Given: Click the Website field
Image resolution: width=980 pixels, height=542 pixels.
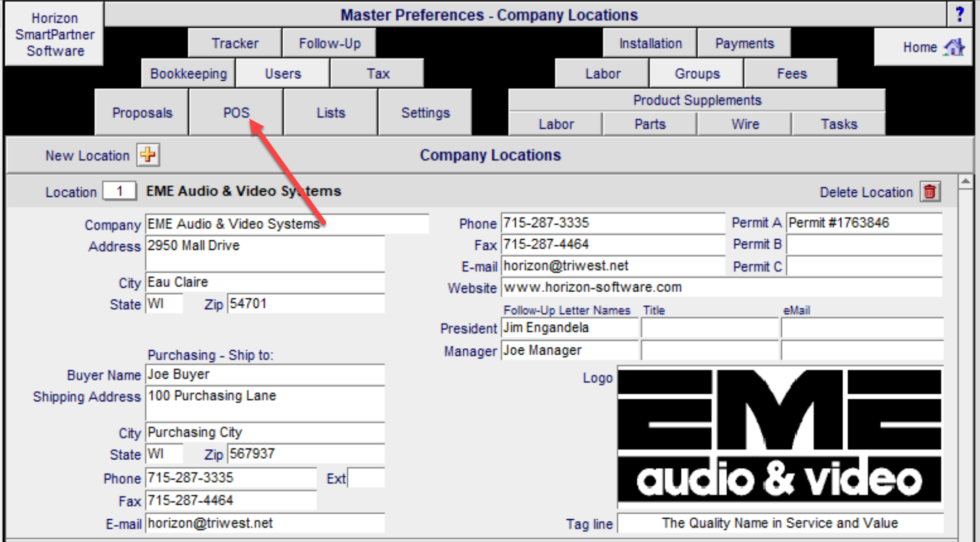Looking at the screenshot, I should (x=722, y=288).
